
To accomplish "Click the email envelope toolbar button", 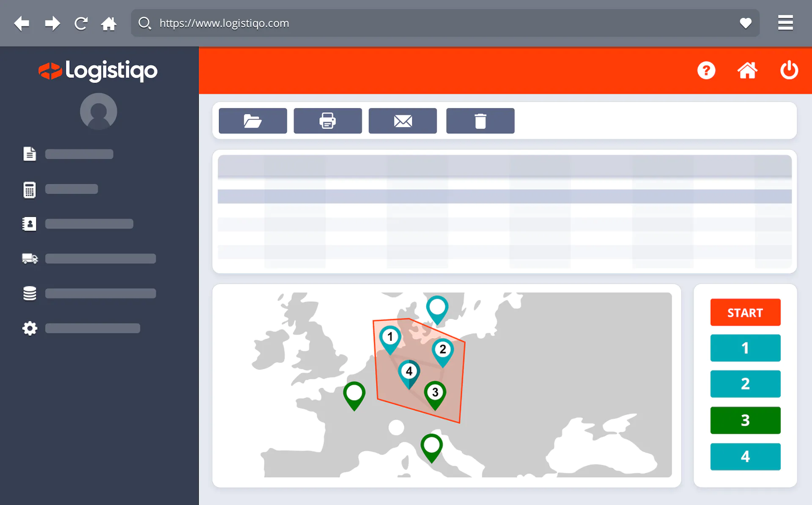I will pyautogui.click(x=402, y=121).
